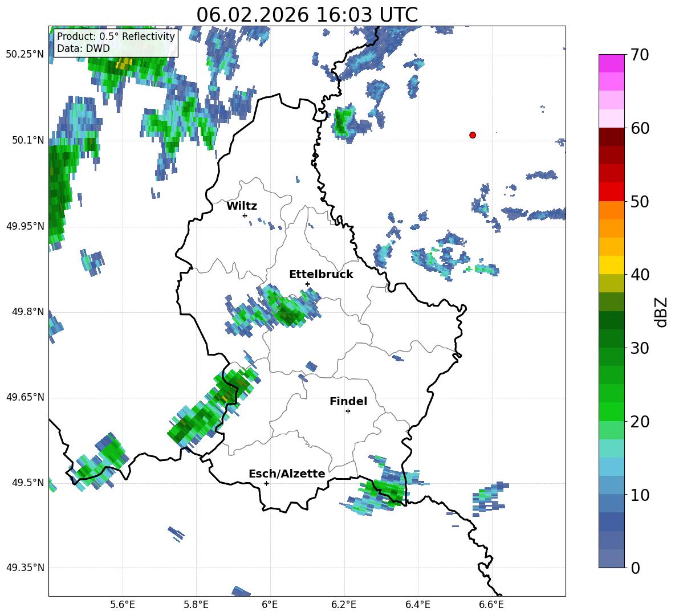Viewport: 675px width, 616px height.
Task: Click the 49.8°N latitude label
Action: click(27, 312)
